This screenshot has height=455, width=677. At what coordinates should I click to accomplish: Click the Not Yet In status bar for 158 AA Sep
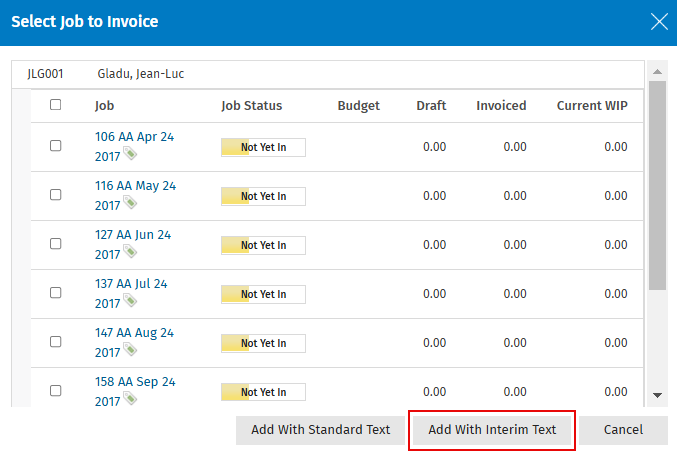[x=263, y=392]
